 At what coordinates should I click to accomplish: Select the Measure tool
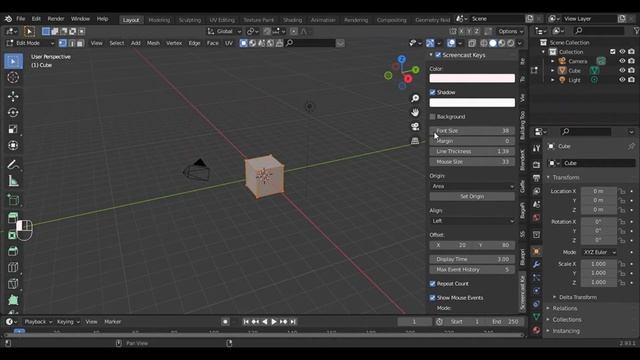[13, 181]
